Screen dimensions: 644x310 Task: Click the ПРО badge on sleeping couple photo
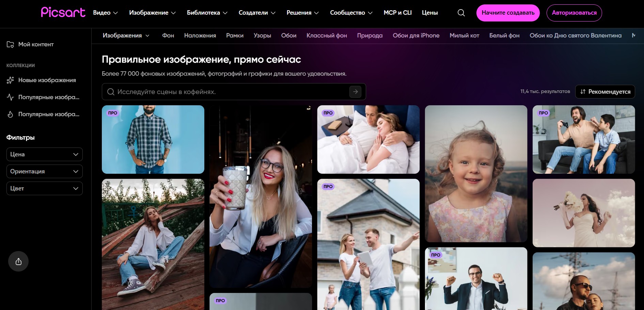pyautogui.click(x=328, y=113)
